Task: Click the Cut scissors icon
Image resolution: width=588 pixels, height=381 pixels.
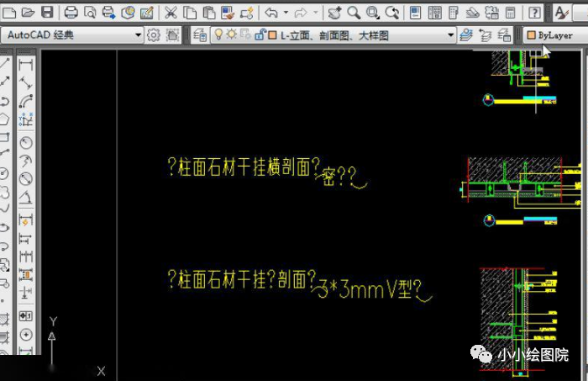Action: point(171,13)
